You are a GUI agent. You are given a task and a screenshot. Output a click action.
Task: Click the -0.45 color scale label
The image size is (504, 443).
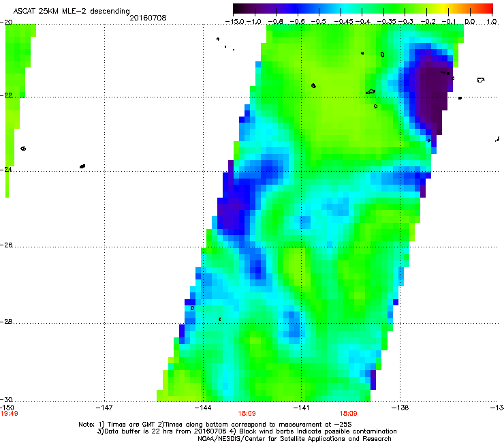pos(344,22)
